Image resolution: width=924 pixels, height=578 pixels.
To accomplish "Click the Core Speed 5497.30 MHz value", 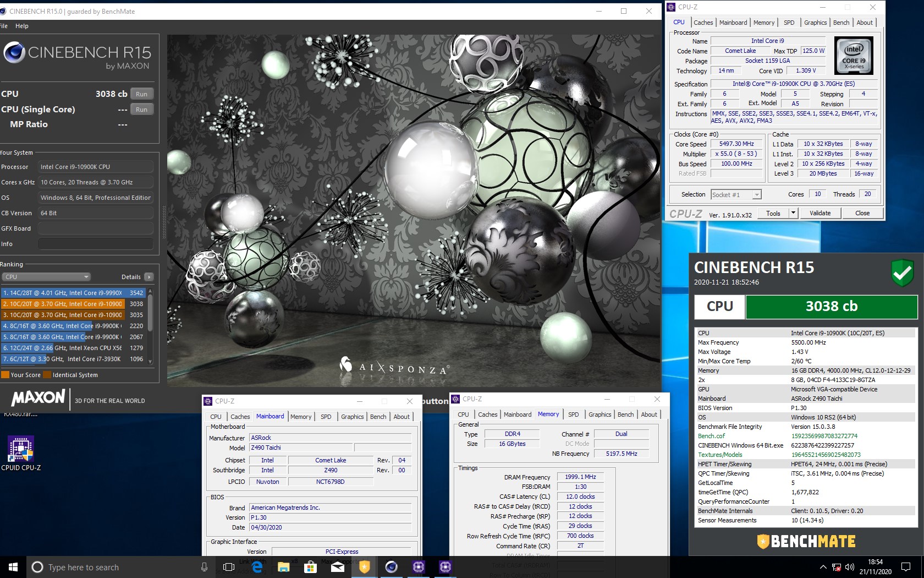I will click(736, 144).
